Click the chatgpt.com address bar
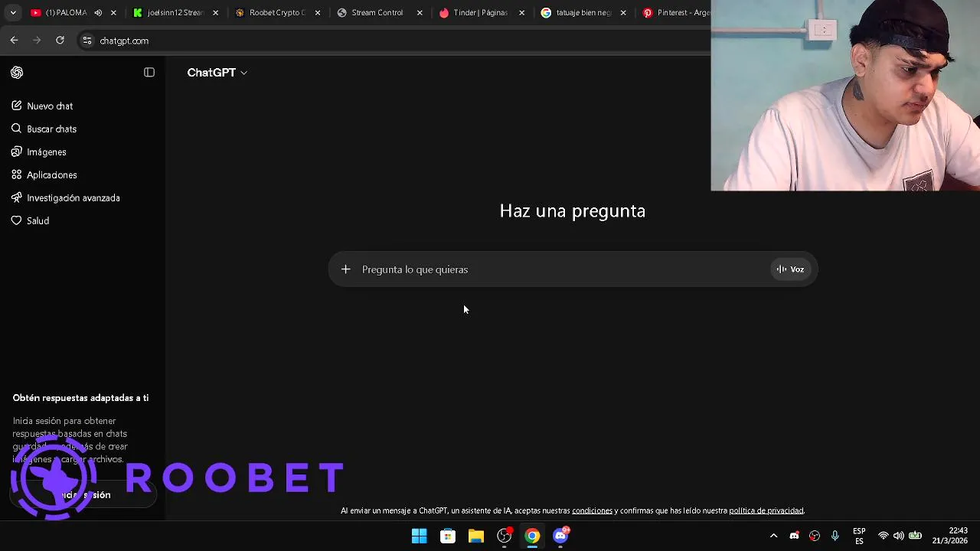The height and width of the screenshot is (551, 980). [394, 41]
